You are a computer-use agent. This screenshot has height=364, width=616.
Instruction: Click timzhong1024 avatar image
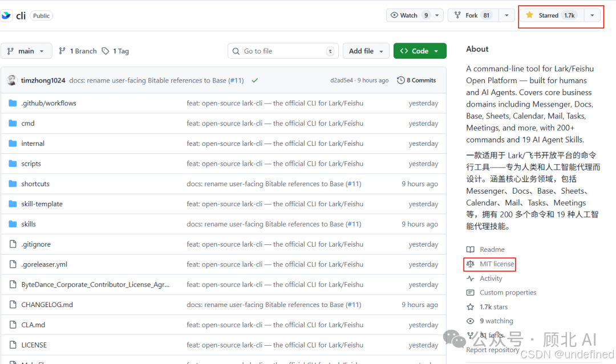[12, 80]
